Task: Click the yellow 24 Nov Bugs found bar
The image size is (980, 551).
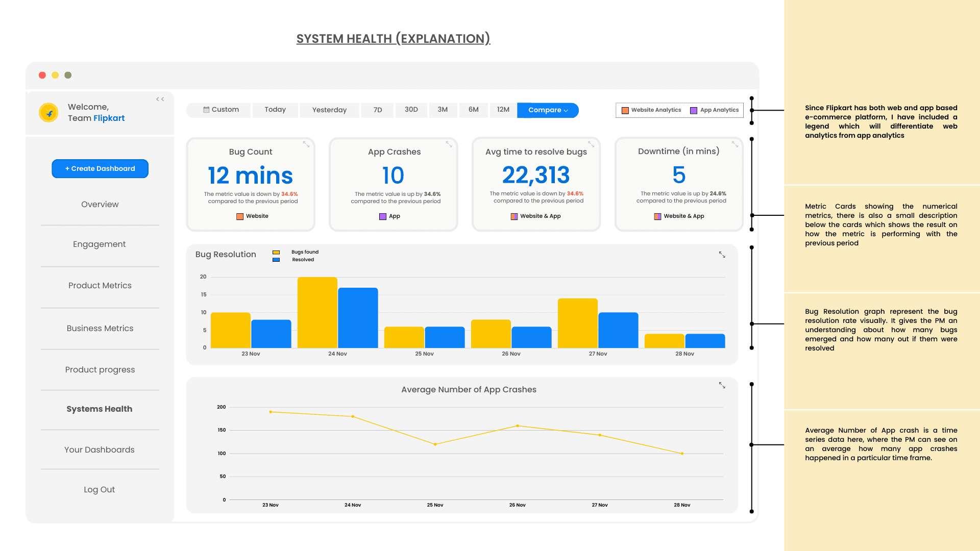Action: [317, 312]
